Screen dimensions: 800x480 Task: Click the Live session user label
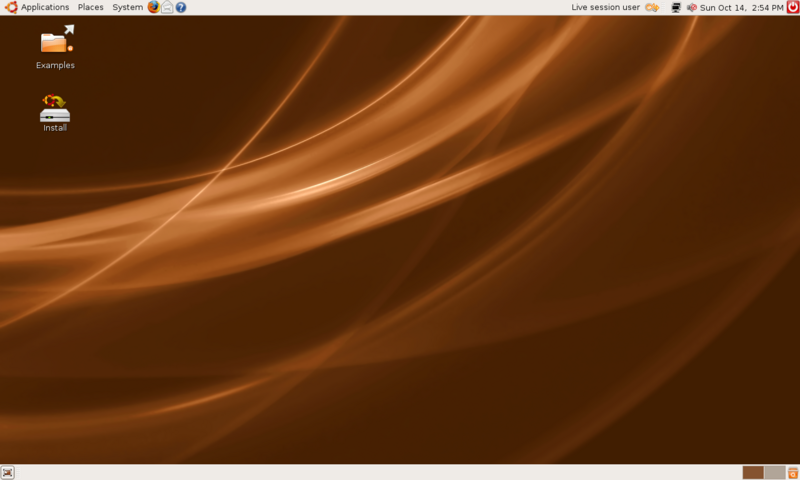point(605,7)
